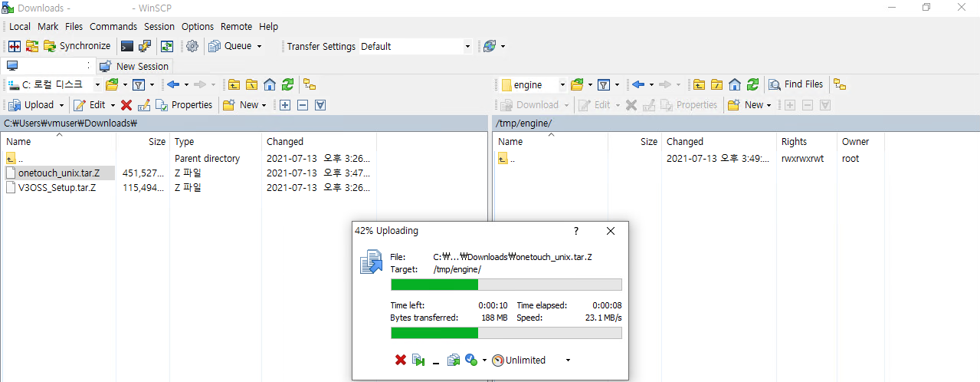Click the Compare Directories icon in main toolbar
This screenshot has width=980, height=382.
[15, 46]
